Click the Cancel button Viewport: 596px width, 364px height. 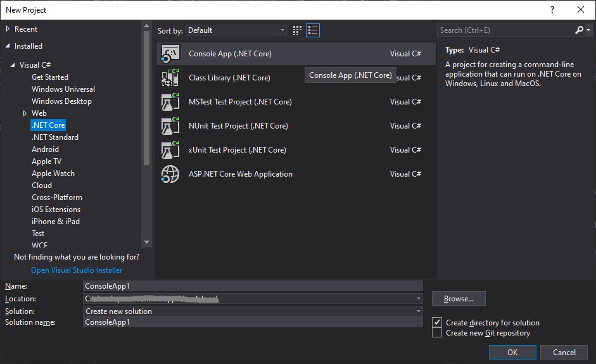[564, 352]
